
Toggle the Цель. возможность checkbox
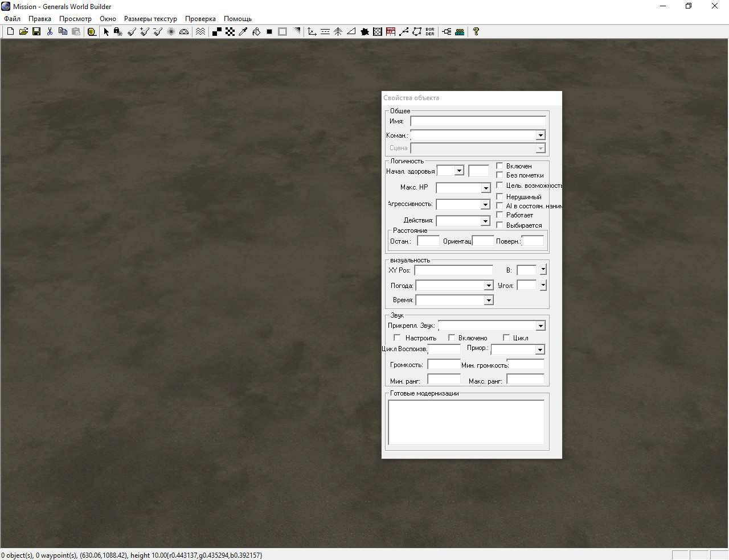click(x=499, y=186)
